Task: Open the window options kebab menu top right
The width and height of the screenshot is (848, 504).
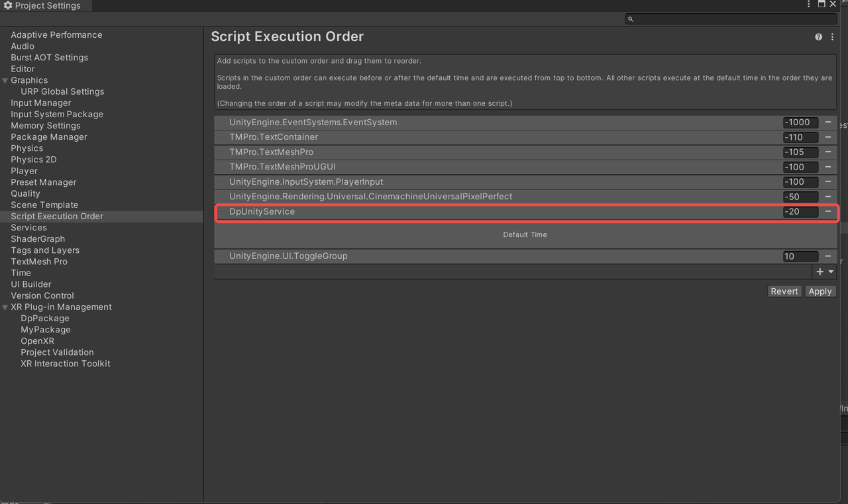Action: point(808,4)
